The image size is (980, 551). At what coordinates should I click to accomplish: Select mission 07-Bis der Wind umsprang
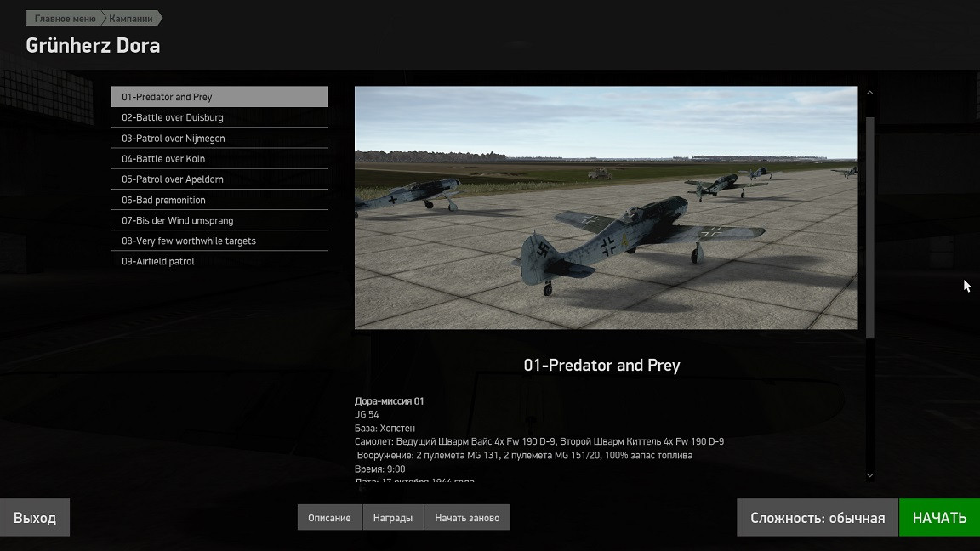point(219,220)
